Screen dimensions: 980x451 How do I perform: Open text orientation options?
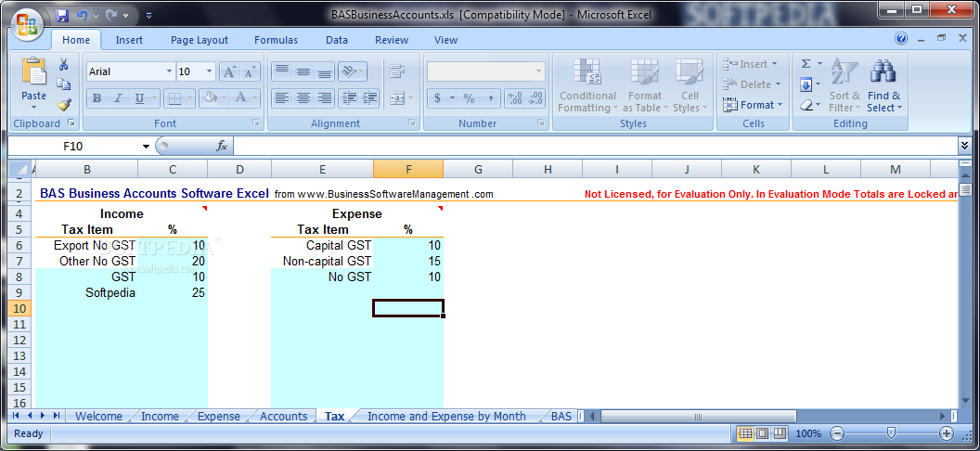pyautogui.click(x=354, y=71)
